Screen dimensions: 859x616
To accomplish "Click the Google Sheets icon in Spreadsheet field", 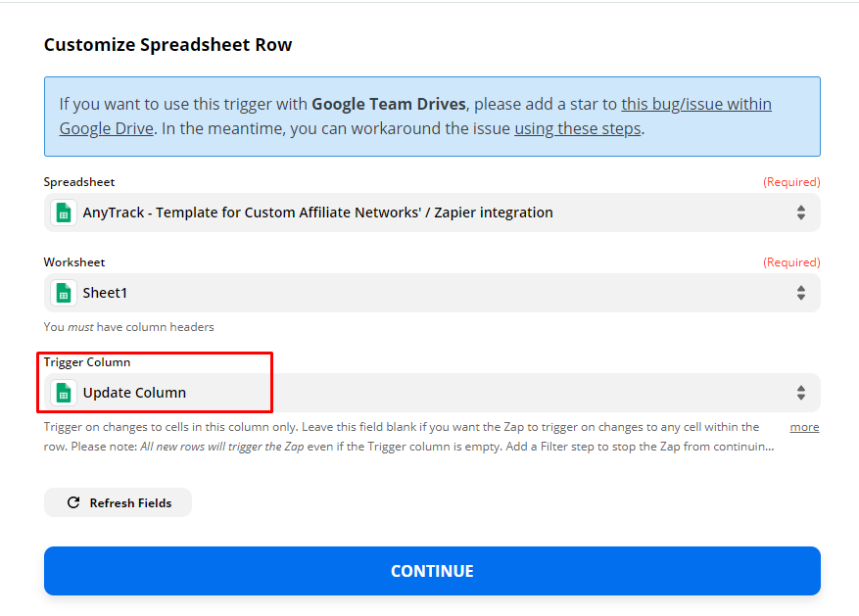I will click(64, 213).
